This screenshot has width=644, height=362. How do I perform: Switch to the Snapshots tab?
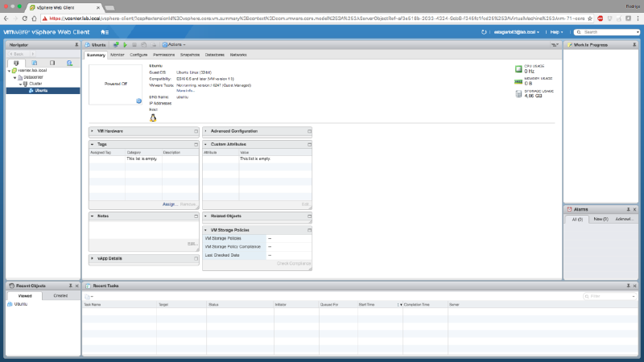pyautogui.click(x=190, y=55)
